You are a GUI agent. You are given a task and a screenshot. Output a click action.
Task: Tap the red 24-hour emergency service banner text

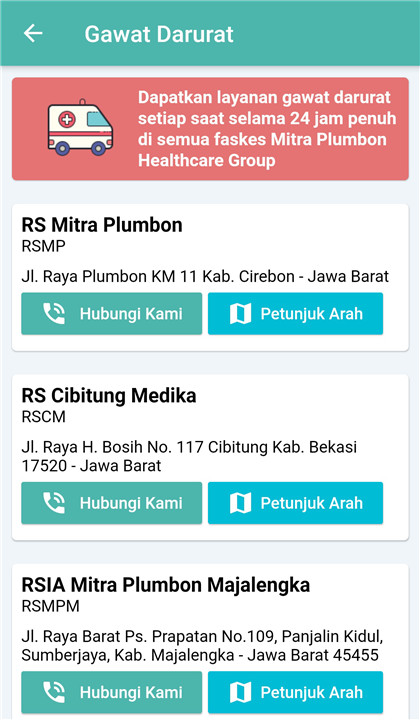[267, 129]
